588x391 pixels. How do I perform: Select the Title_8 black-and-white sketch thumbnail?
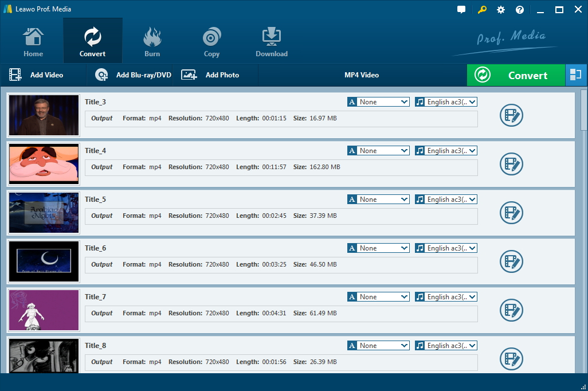click(44, 355)
